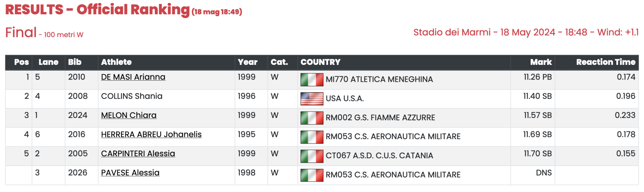Open PAVESE Alessia athlete link
The height and width of the screenshot is (192, 644).
[130, 173]
